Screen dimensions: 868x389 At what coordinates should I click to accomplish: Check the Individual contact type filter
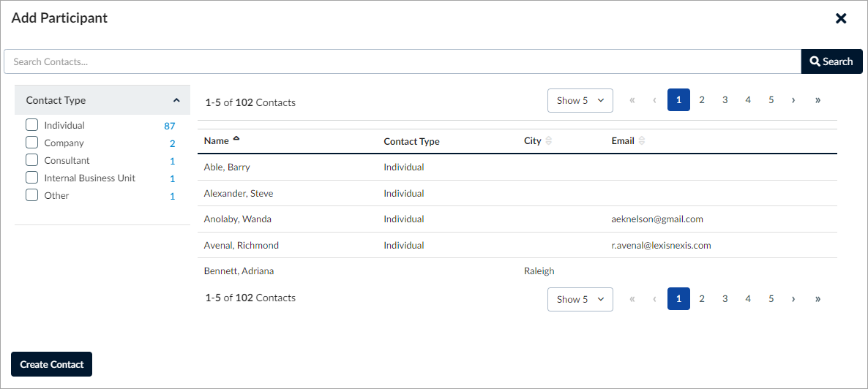tap(32, 125)
